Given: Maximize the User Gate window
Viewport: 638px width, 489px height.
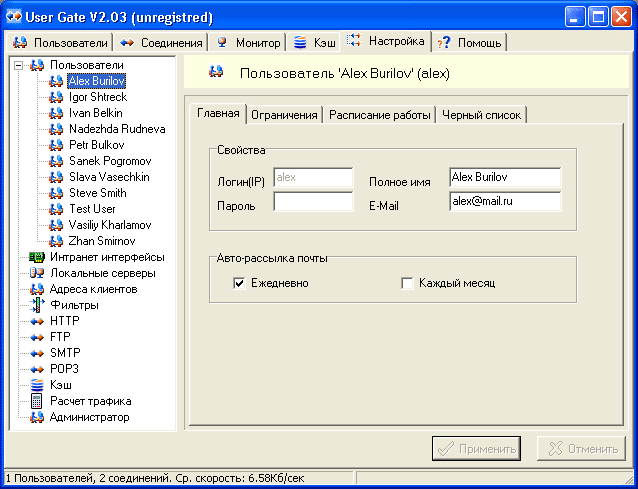Looking at the screenshot, I should click(x=598, y=17).
